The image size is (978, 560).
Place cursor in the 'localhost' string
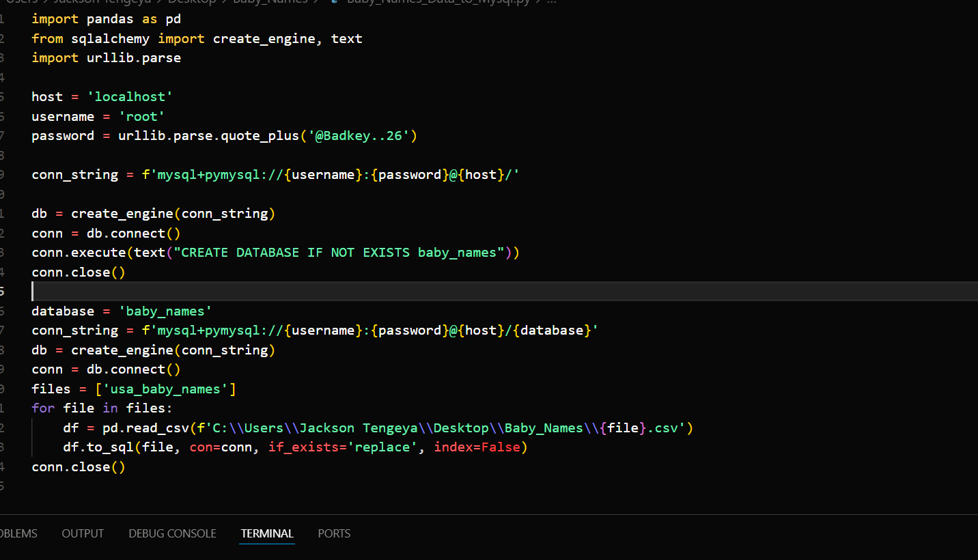[130, 97]
